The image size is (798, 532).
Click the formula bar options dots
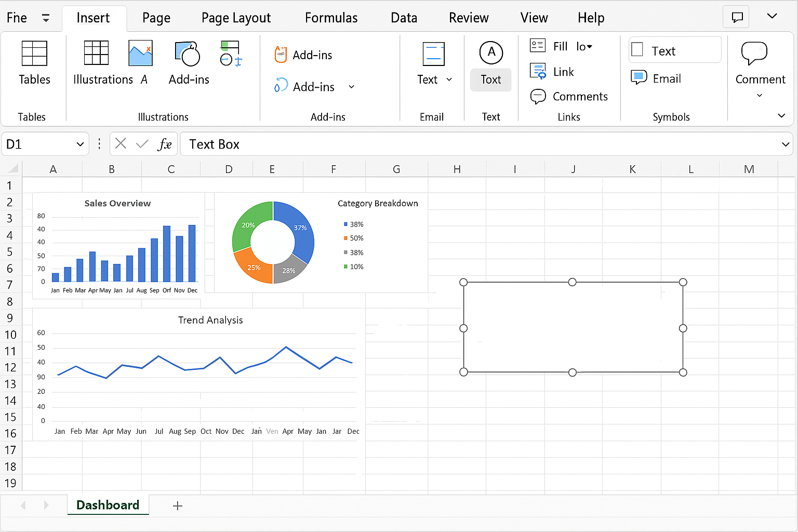99,143
